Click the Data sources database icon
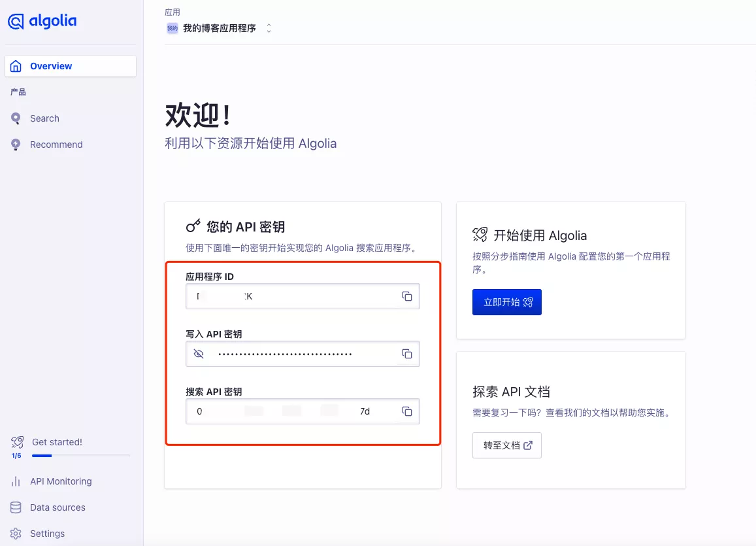 16,507
